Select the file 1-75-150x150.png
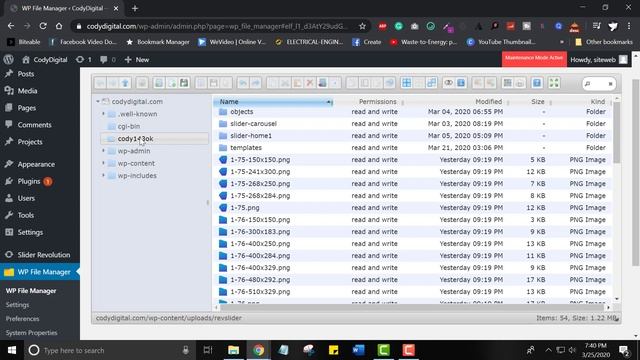Viewport: 640px width, 360px height. pos(412,160)
